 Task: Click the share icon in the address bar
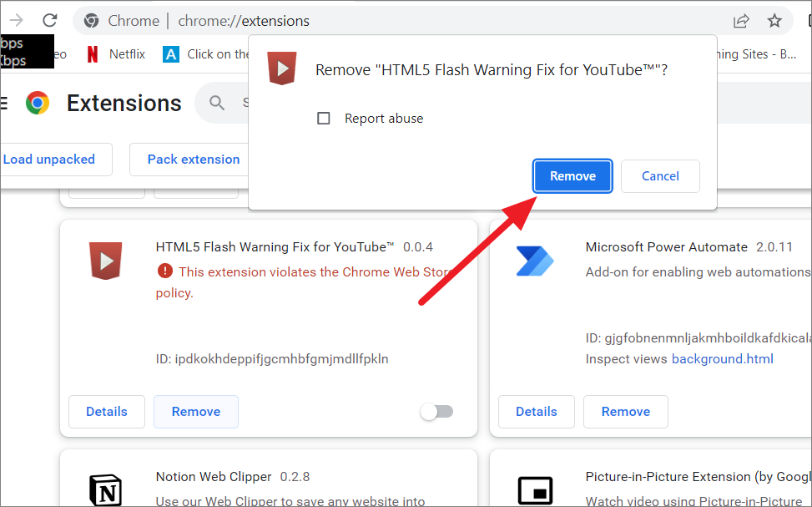[x=741, y=21]
